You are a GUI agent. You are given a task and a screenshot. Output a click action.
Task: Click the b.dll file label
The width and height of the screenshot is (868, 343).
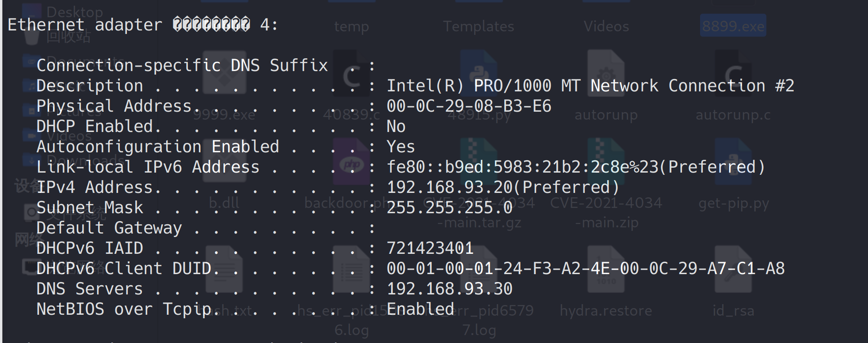pos(224,203)
